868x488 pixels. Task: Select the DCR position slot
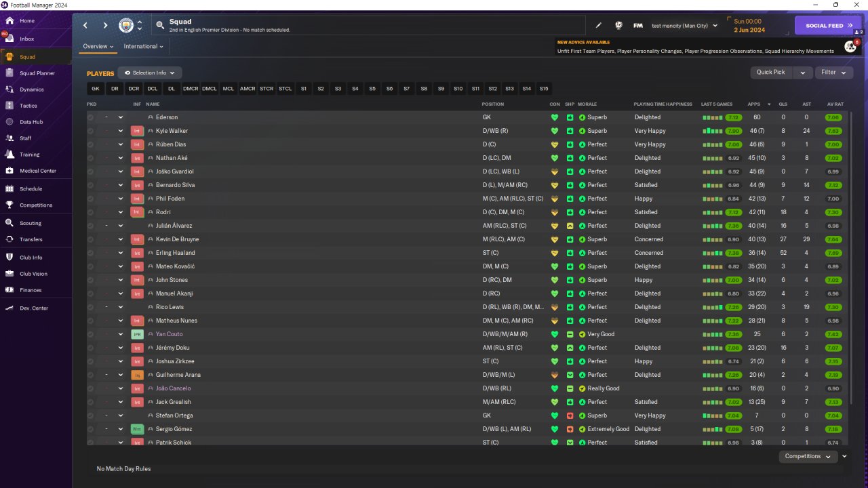[x=134, y=89]
